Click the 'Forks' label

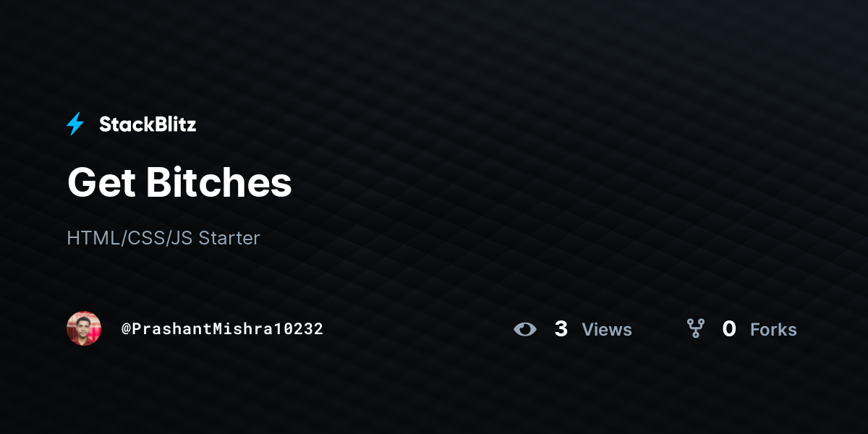coord(773,330)
